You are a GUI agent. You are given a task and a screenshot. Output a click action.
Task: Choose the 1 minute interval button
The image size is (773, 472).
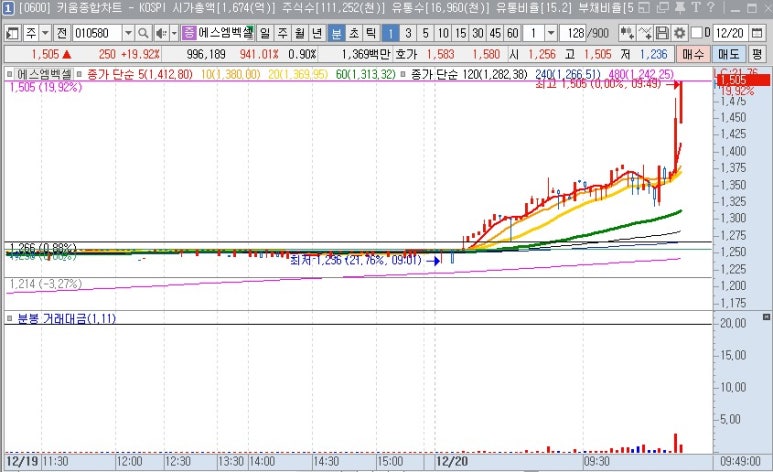(x=390, y=34)
